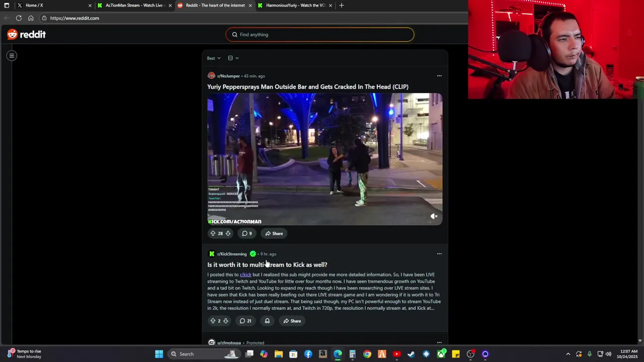Close the HarmoniousYuriy tab
The image size is (644, 362).
pos(331,6)
